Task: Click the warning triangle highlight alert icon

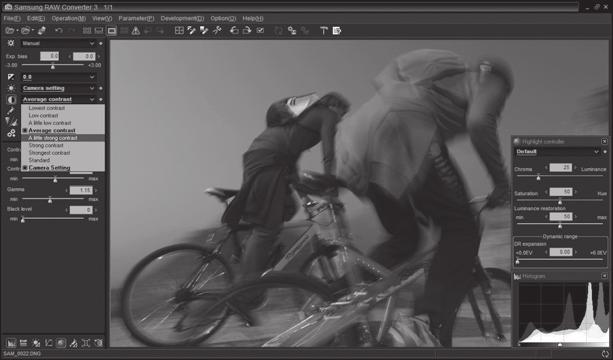Action: [x=136, y=30]
